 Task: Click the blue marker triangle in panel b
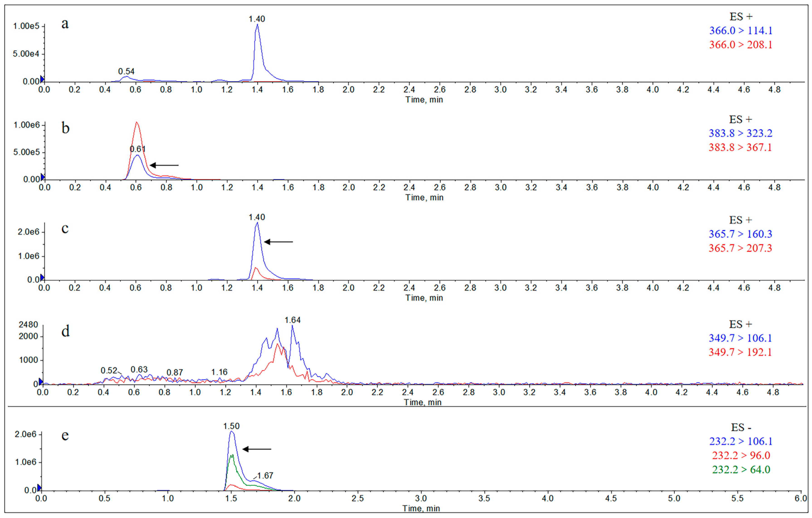(42, 177)
